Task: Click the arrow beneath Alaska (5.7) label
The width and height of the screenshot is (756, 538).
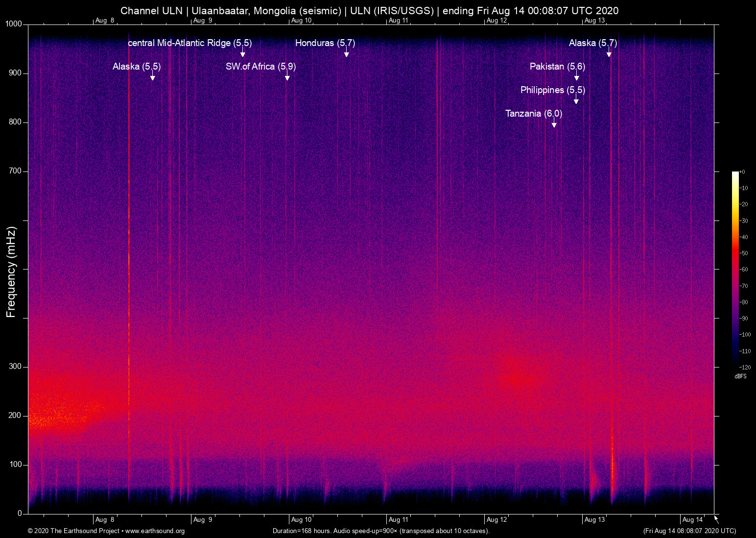Action: [609, 53]
